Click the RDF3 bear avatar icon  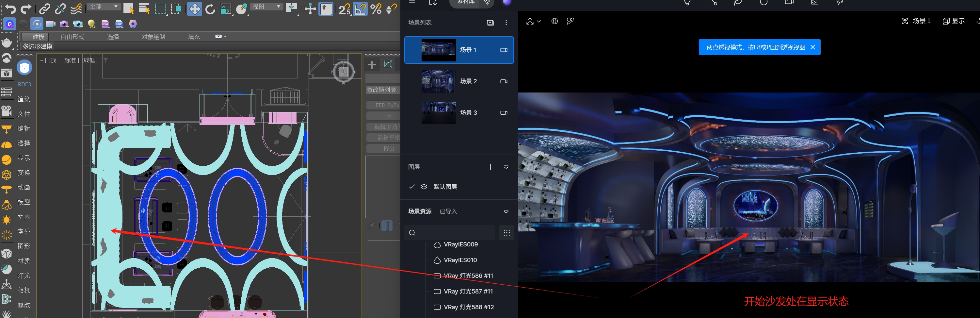point(24,68)
